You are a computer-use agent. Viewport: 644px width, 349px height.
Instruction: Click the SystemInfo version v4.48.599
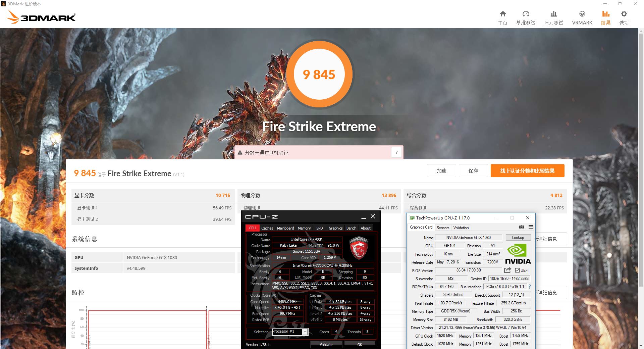click(x=136, y=268)
